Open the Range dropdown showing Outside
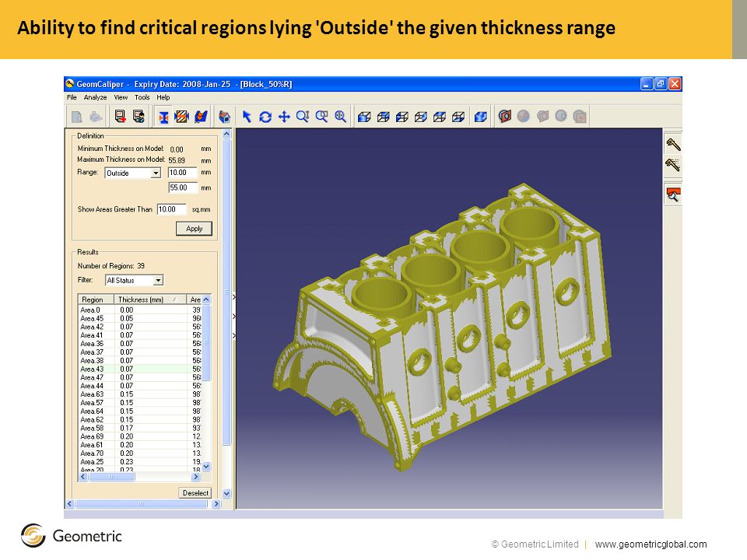The width and height of the screenshot is (747, 560). (133, 173)
